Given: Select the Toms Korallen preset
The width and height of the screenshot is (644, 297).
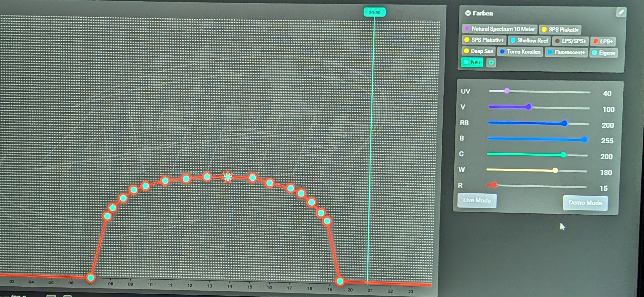Looking at the screenshot, I should point(520,52).
